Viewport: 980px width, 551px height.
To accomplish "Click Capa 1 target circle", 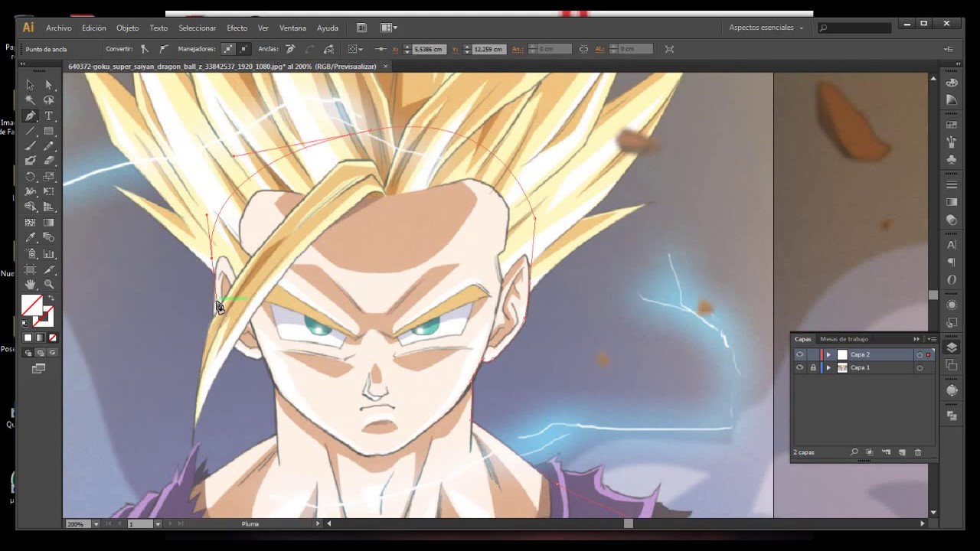I will (x=920, y=368).
